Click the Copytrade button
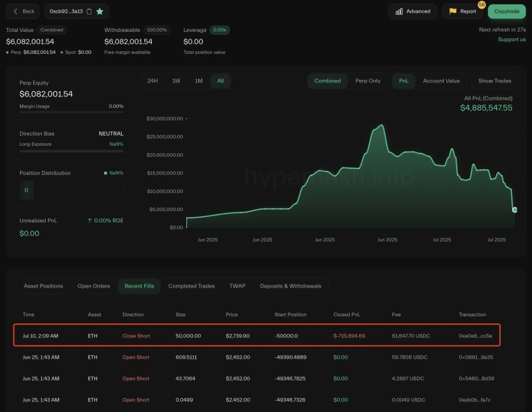The width and height of the screenshot is (532, 412). pos(506,11)
